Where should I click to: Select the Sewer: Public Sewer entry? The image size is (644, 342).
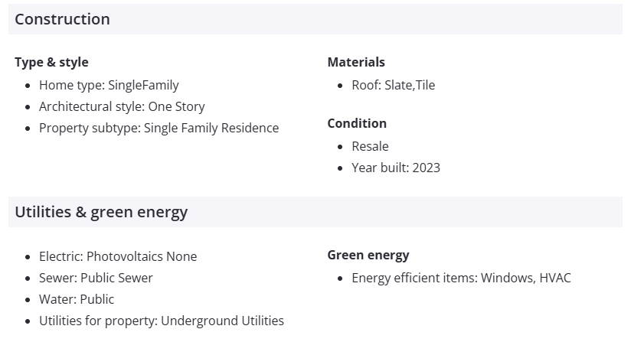pos(96,278)
